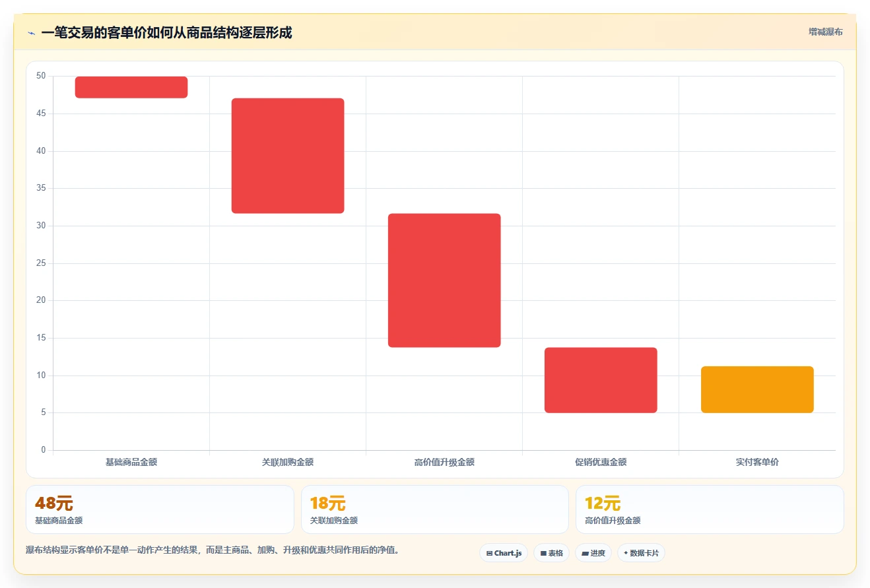Select the 18元 关联加购金额 card
Viewport: 870px width, 588px height.
[434, 509]
